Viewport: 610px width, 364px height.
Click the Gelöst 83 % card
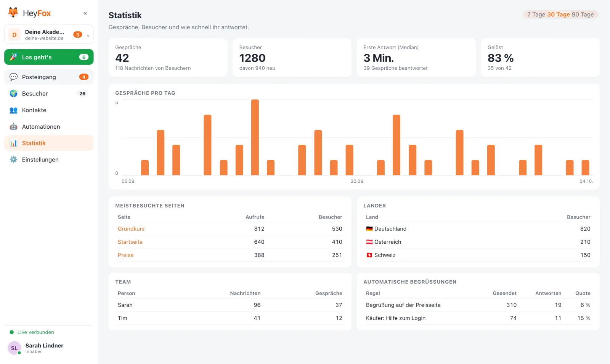[x=540, y=57]
